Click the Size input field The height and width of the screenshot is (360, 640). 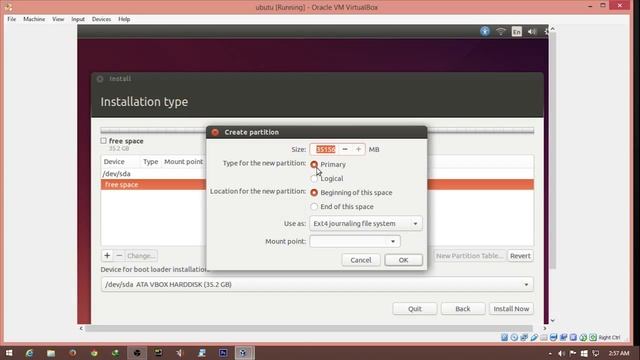[x=325, y=149]
